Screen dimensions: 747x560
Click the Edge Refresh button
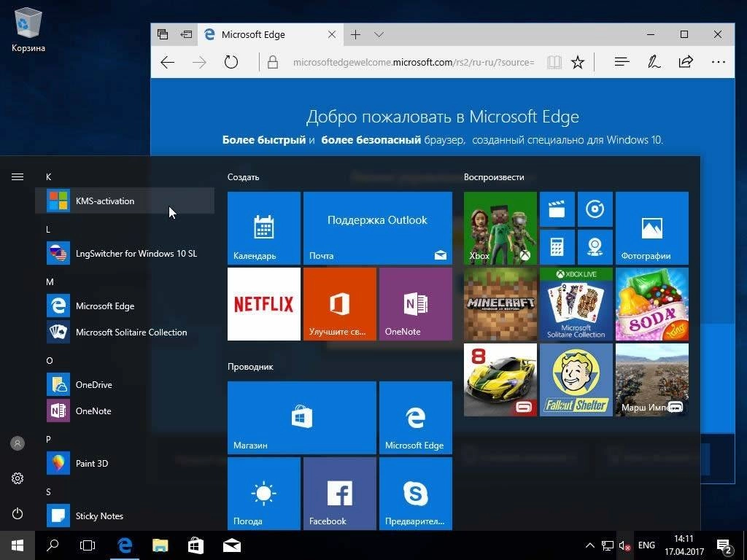pos(231,62)
